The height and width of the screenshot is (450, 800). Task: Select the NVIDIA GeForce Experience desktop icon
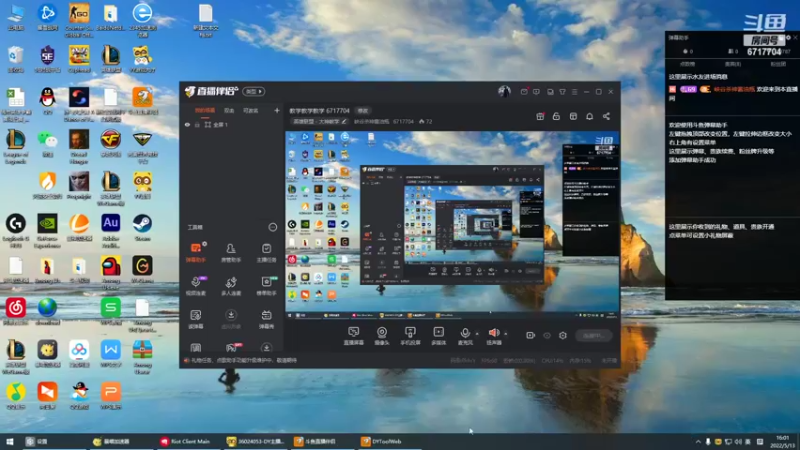pyautogui.click(x=47, y=231)
